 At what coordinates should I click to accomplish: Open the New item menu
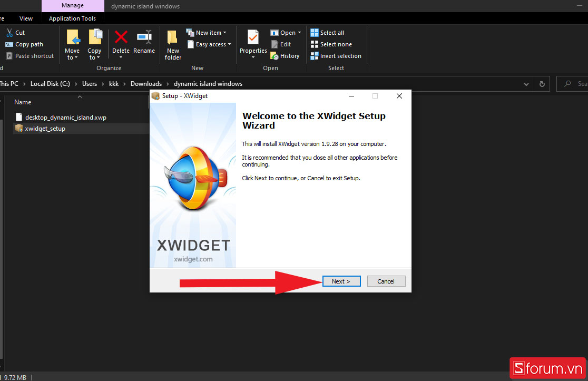(206, 33)
